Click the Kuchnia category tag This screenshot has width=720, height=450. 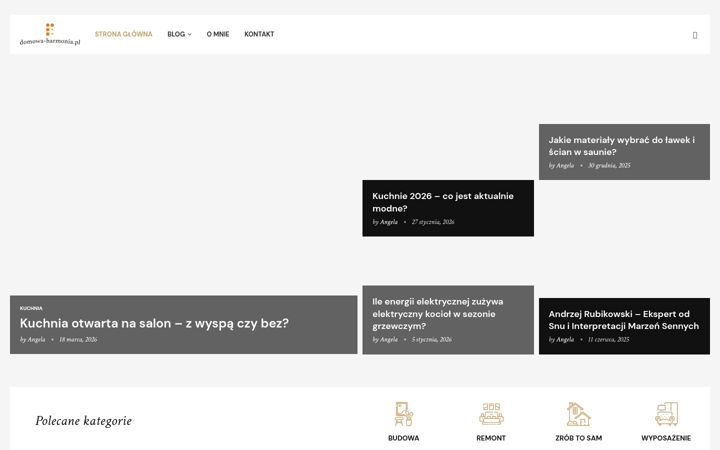coord(31,308)
